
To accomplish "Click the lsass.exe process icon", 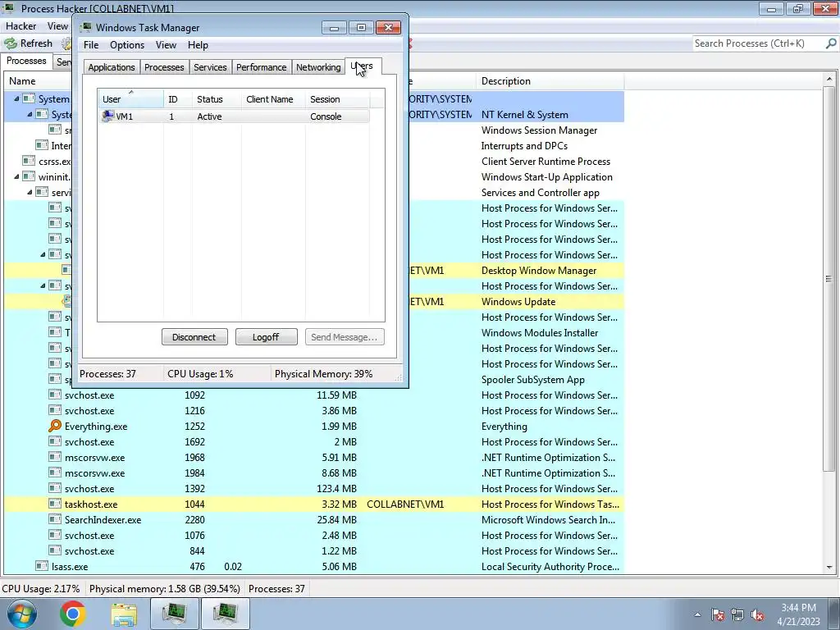I will pyautogui.click(x=42, y=566).
